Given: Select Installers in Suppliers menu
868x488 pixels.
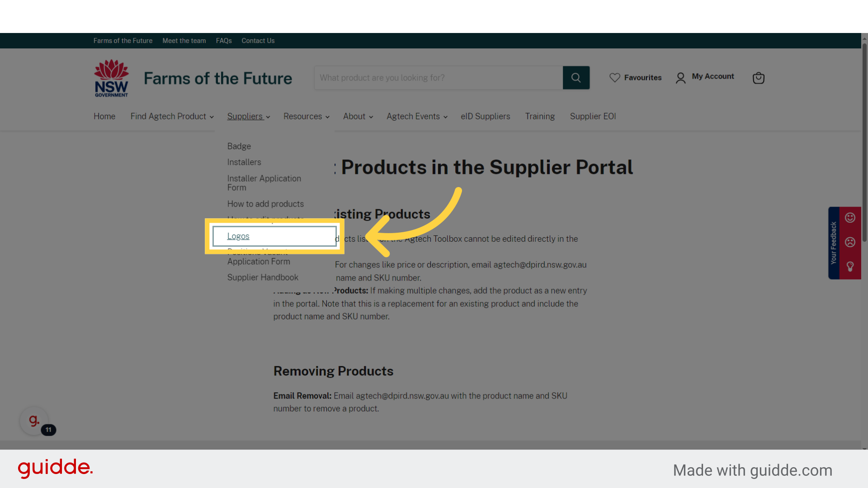Looking at the screenshot, I should 244,162.
